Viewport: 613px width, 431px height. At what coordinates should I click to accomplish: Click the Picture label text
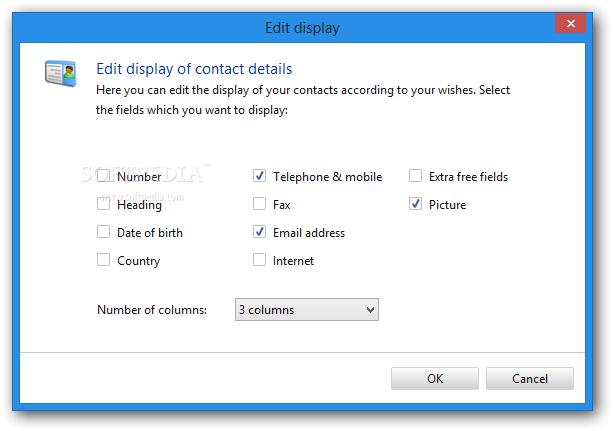pyautogui.click(x=448, y=205)
